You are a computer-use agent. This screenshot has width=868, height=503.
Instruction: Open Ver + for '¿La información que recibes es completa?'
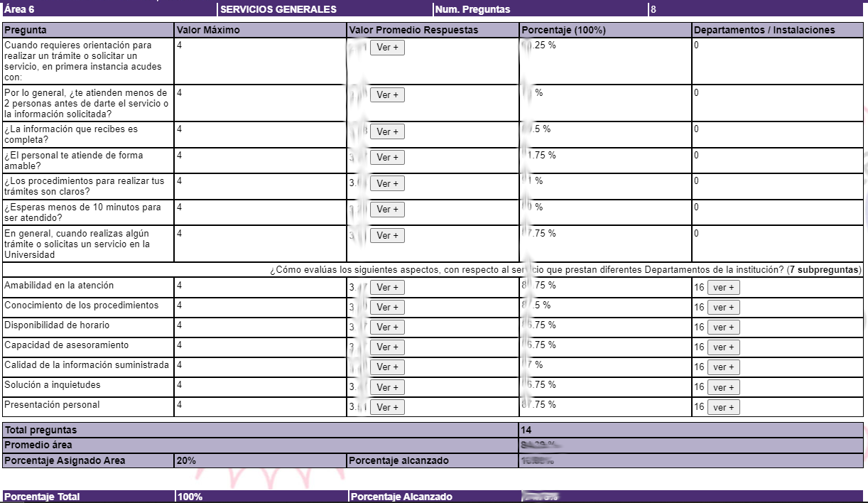[x=387, y=132]
